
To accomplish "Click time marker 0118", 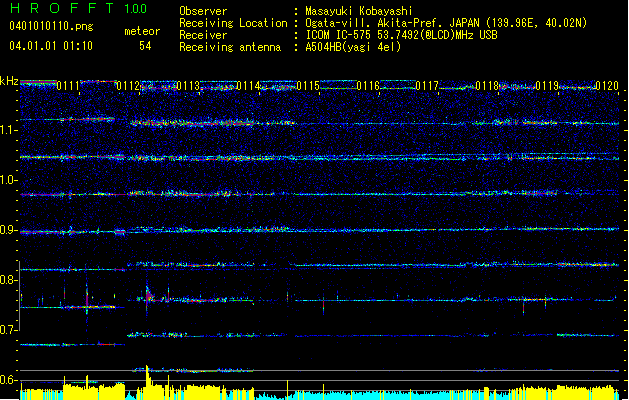I will point(487,86).
